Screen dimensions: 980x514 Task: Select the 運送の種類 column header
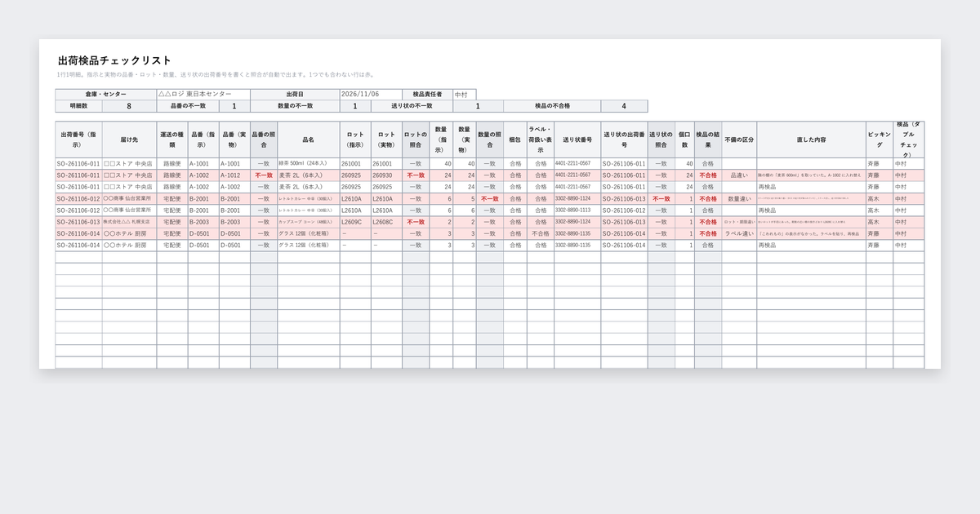[172, 140]
